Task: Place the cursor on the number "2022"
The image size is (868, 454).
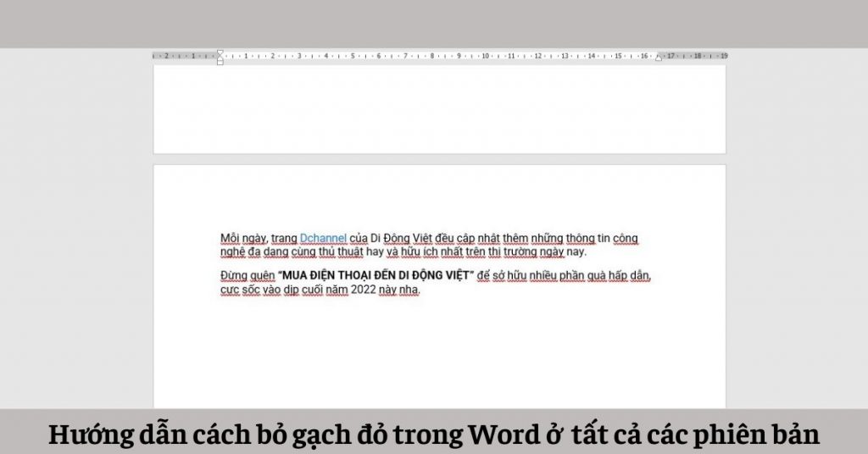Action: coord(363,290)
